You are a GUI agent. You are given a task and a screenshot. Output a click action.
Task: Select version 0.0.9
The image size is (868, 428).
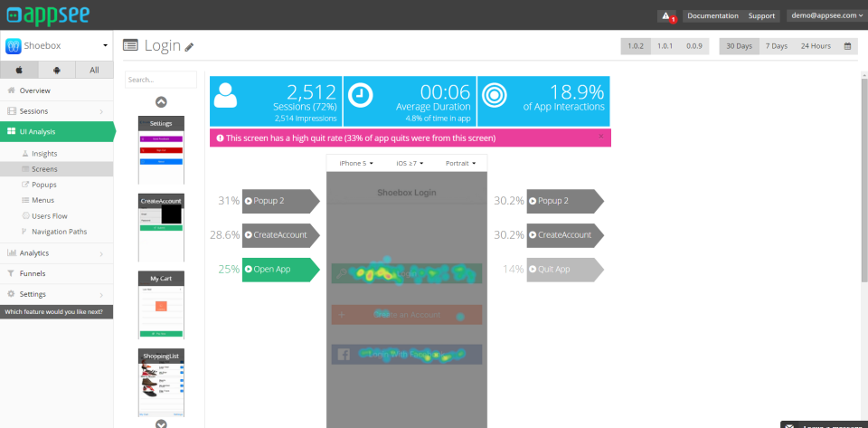pyautogui.click(x=694, y=46)
